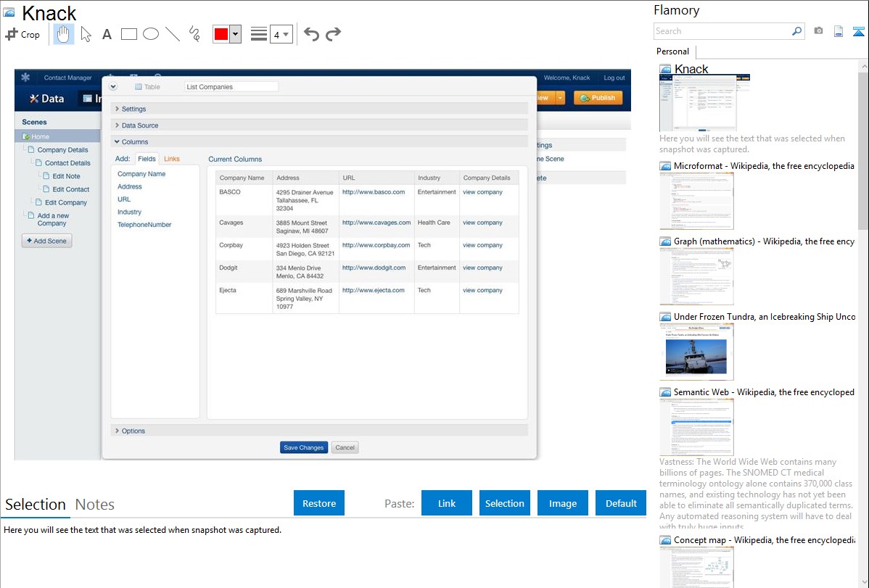Activate the Hand pan tool
Viewport: 869px width, 588px height.
tap(63, 34)
